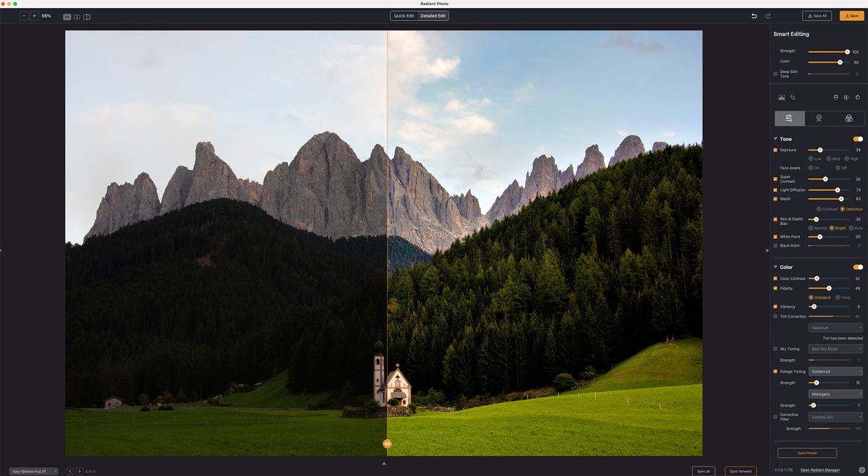The width and height of the screenshot is (868, 476).
Task: Enable the Deep Skin Tone checkbox
Action: (x=775, y=74)
